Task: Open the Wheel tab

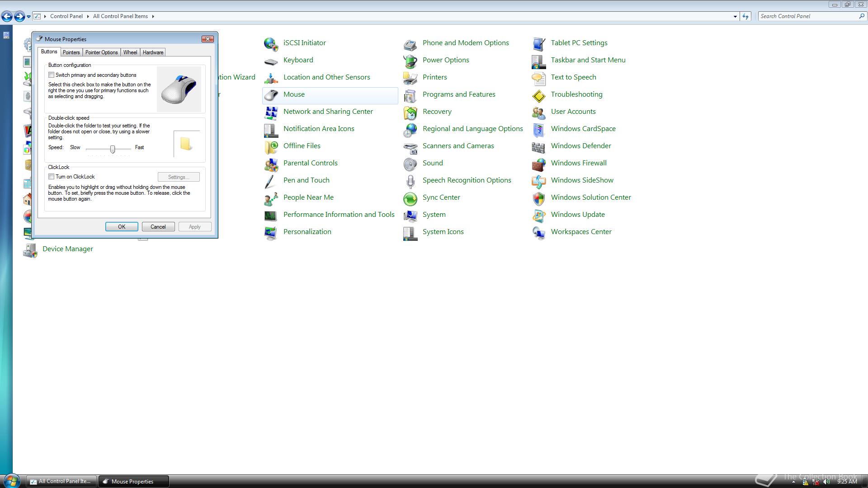Action: [x=130, y=52]
